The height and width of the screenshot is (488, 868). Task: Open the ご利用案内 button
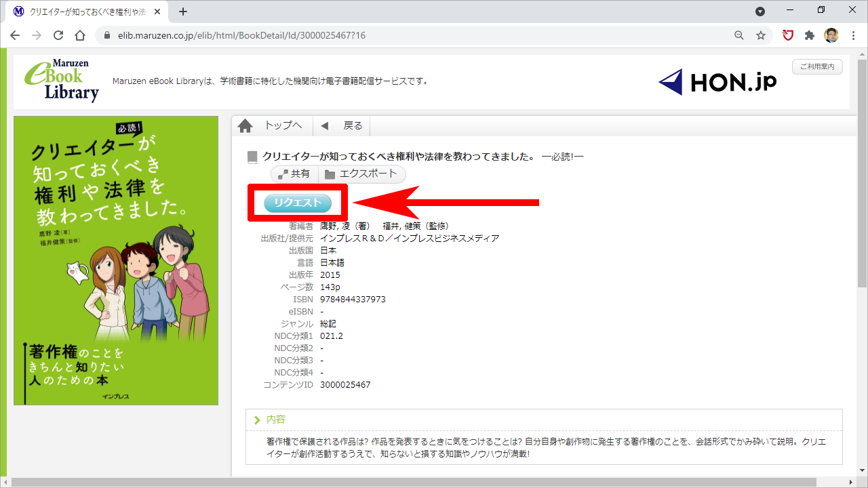click(x=817, y=66)
